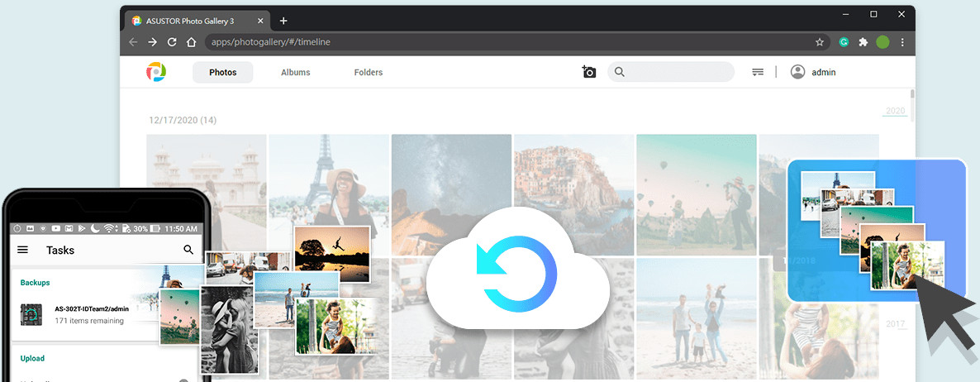Select the ASUSTOR Photo Gallery 3 browser tab
Screen dimensions: 980x382
197,21
